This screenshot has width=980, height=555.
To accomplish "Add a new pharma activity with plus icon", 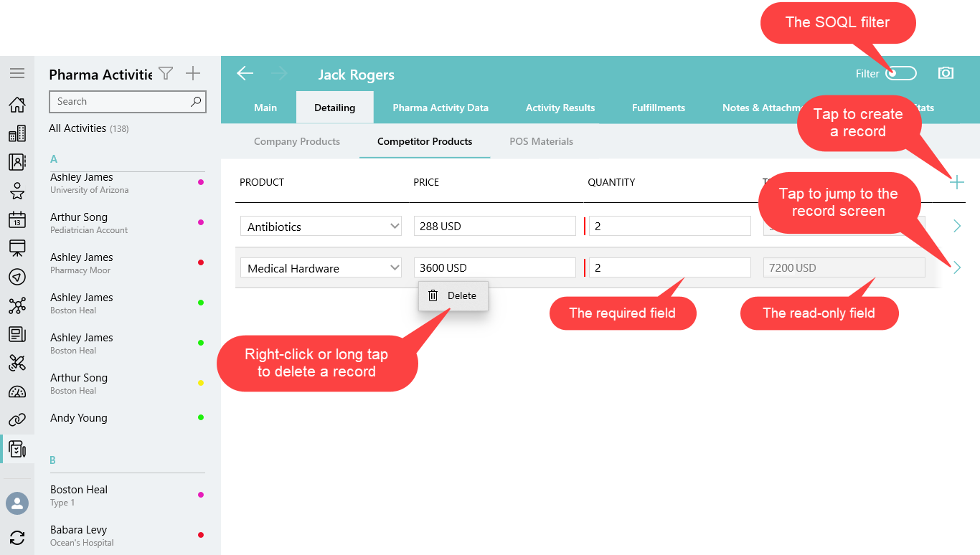I will pyautogui.click(x=193, y=73).
